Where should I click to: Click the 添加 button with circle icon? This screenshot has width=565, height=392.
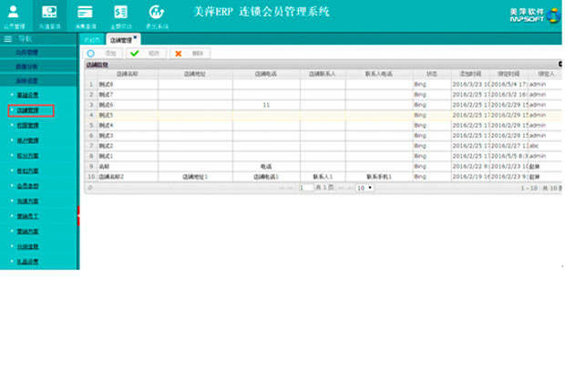[x=102, y=54]
